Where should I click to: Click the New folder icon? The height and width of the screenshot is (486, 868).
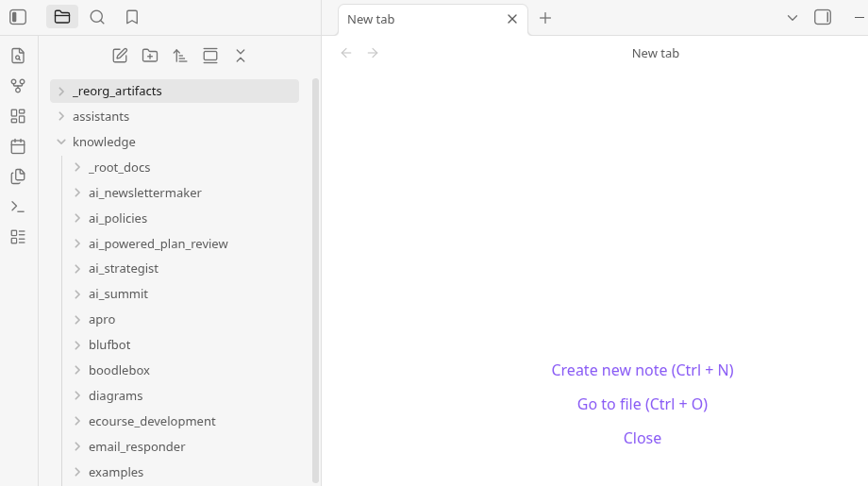pos(150,56)
